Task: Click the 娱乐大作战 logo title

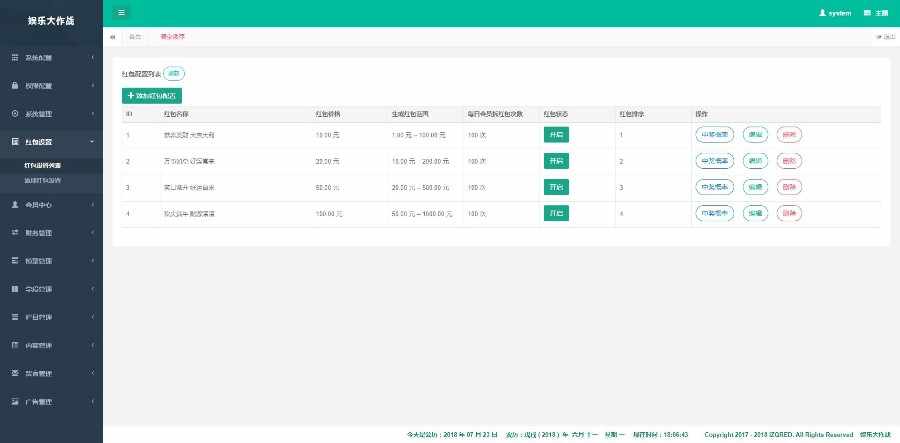Action: (x=51, y=21)
